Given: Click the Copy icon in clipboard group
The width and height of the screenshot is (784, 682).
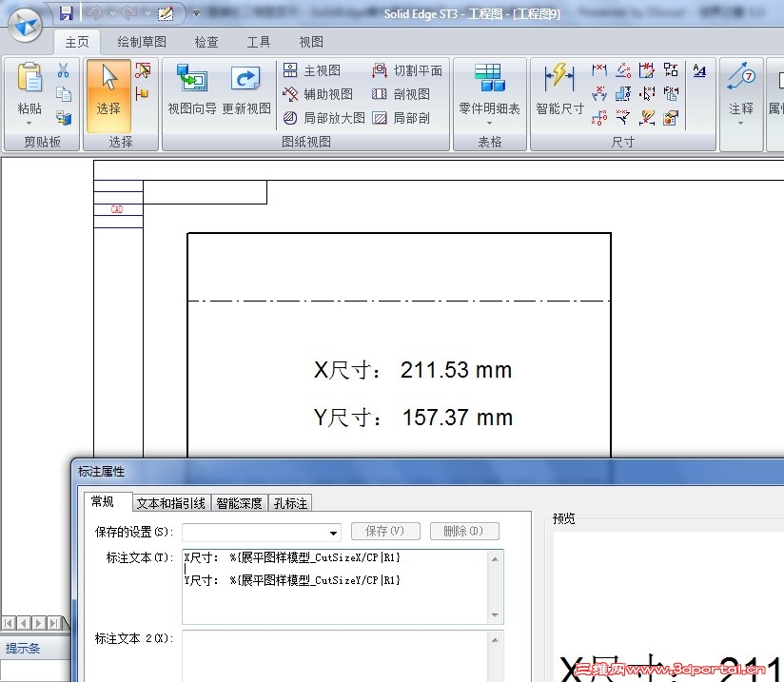Looking at the screenshot, I should [x=63, y=94].
